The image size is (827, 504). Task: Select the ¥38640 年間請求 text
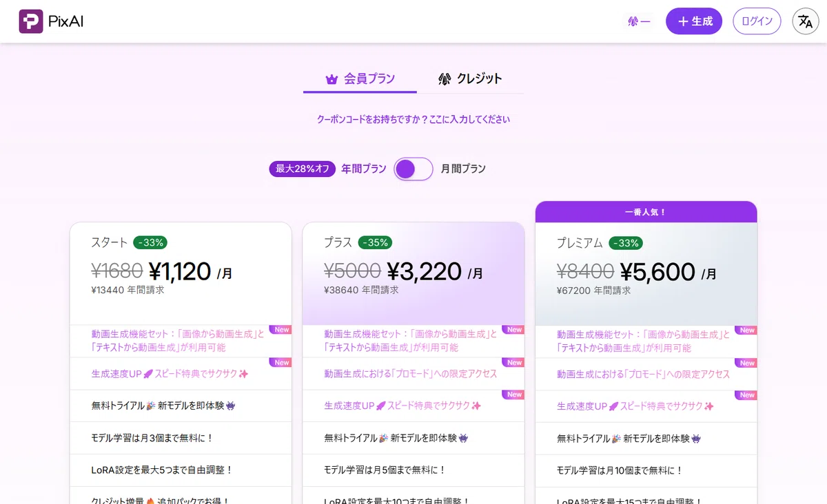[x=361, y=290]
